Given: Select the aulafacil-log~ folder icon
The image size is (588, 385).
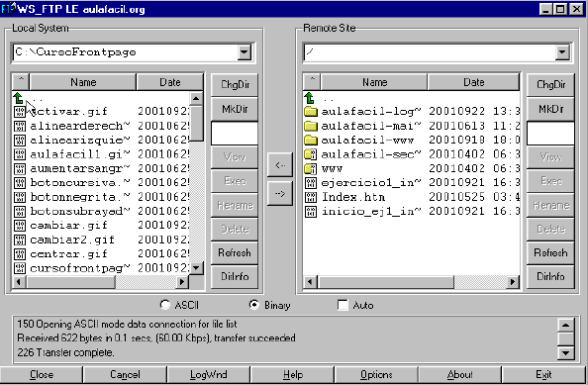Looking at the screenshot, I should pos(311,111).
